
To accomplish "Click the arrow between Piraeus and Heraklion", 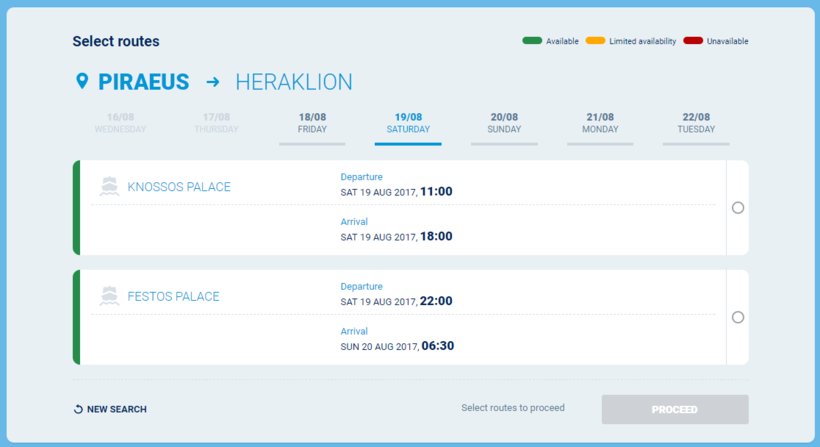I will point(213,82).
